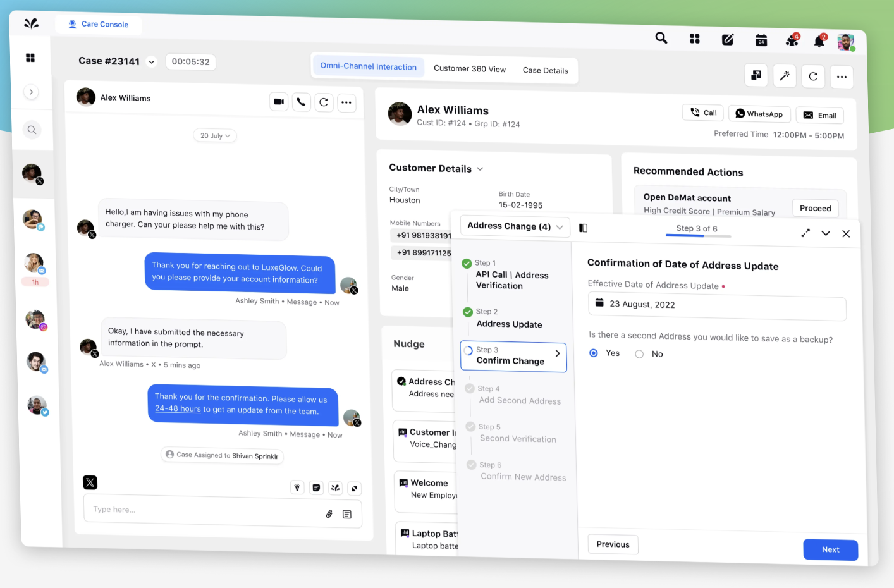The image size is (894, 588).
Task: Open the canned responses icon in reply box
Action: pos(347,515)
